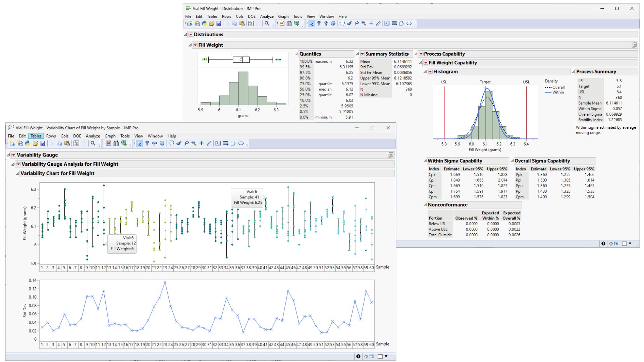Image resolution: width=644 pixels, height=362 pixels.
Task: Open the Tables menu in Variability Chart window
Action: (x=36, y=136)
